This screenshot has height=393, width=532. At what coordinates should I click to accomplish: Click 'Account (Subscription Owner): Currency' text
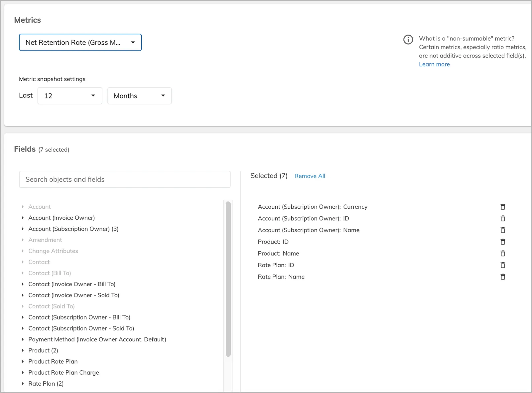313,207
